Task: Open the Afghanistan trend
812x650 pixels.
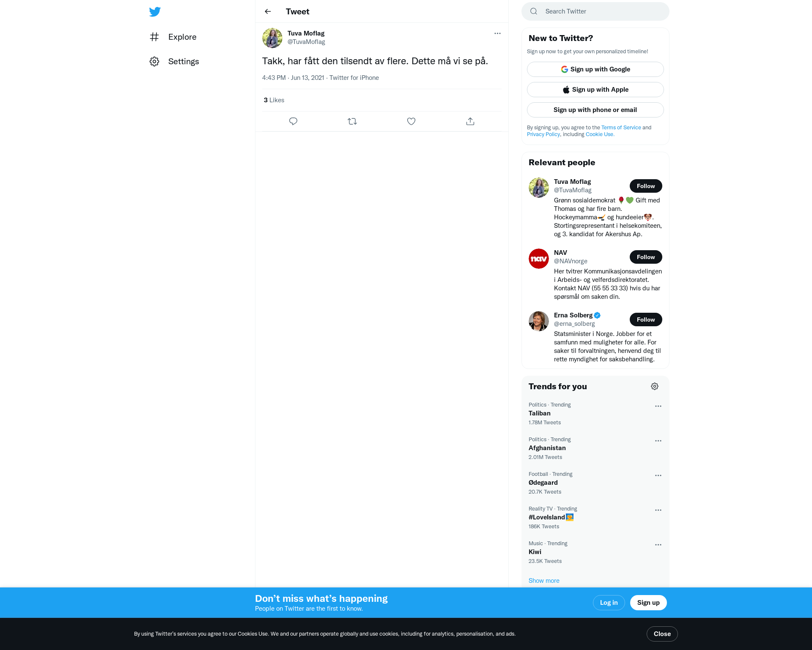Action: tap(595, 448)
